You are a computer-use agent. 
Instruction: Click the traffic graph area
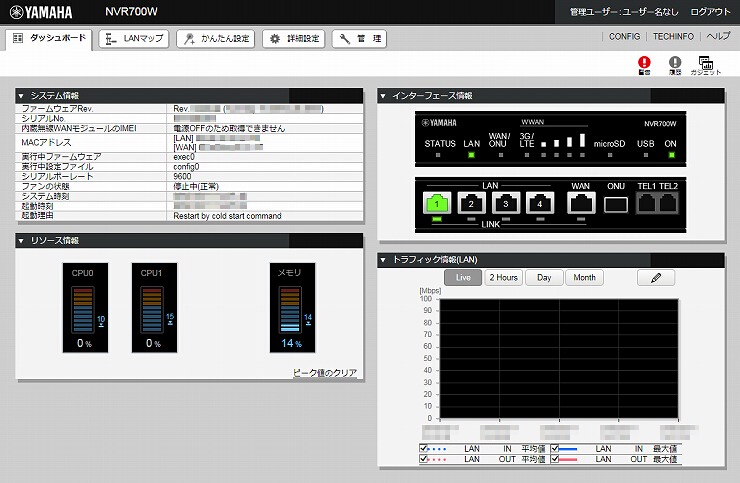[559, 358]
